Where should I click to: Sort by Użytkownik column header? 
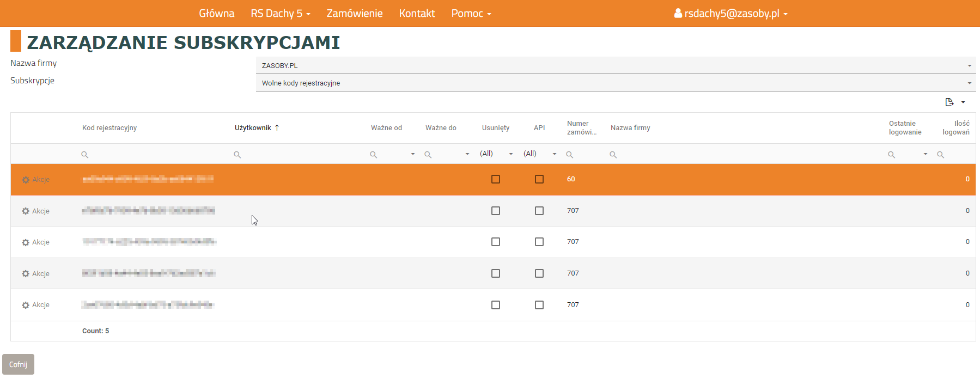253,128
